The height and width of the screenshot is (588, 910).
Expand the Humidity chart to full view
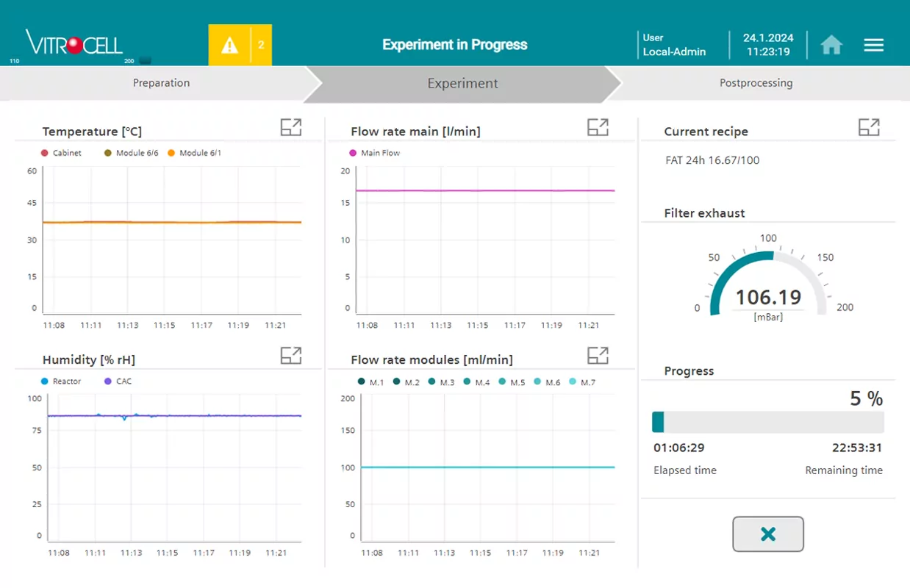click(x=291, y=356)
